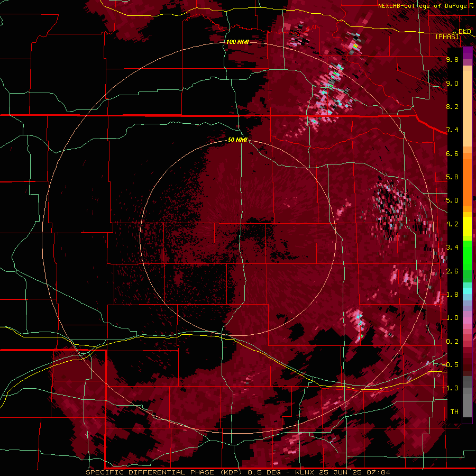This screenshot has width=476, height=476.
Task: Click the -1.3 value on the color scale
Action: (x=451, y=388)
